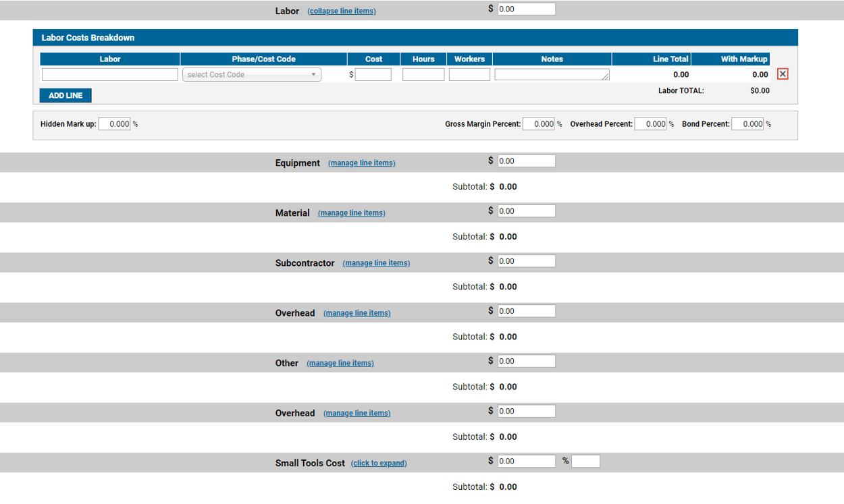Collapse the Labor line items
Screen dimensions: 844x504
click(x=342, y=11)
